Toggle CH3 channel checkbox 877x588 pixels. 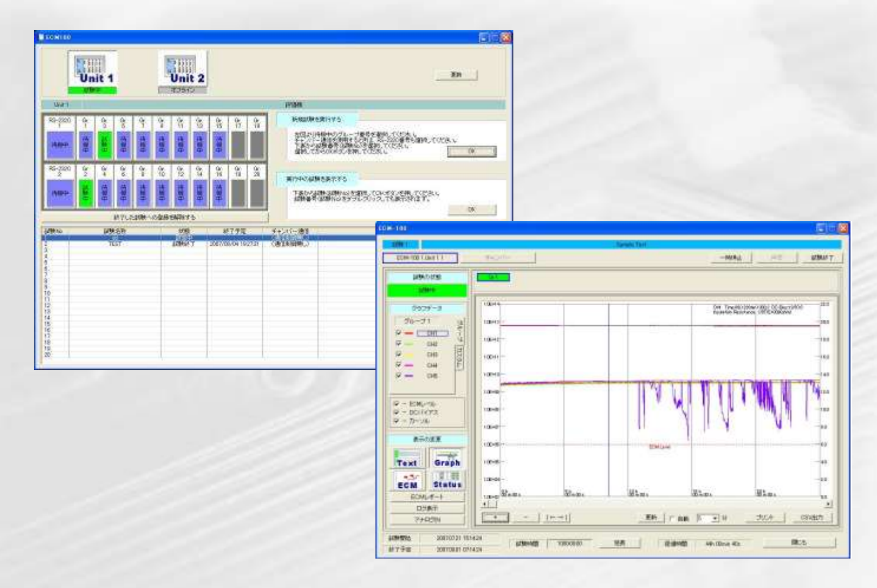click(398, 354)
